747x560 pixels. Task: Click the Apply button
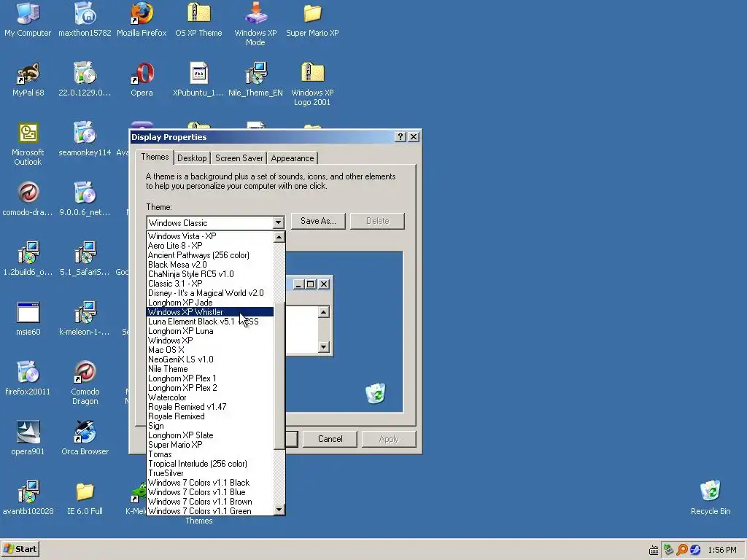tap(389, 439)
